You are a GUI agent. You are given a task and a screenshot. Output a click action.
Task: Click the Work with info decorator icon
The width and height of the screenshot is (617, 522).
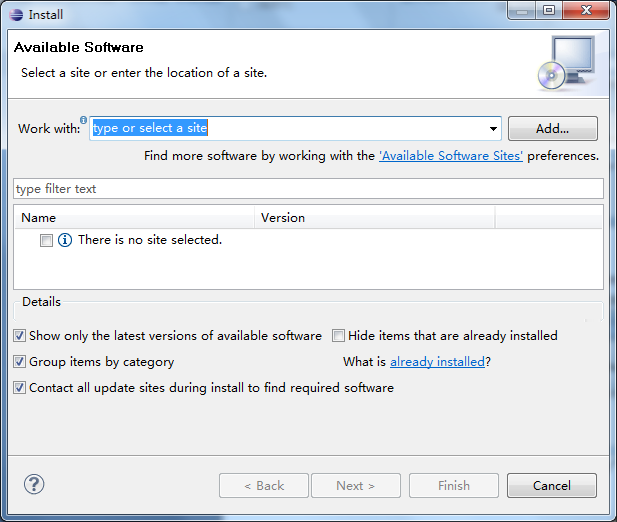tap(84, 120)
